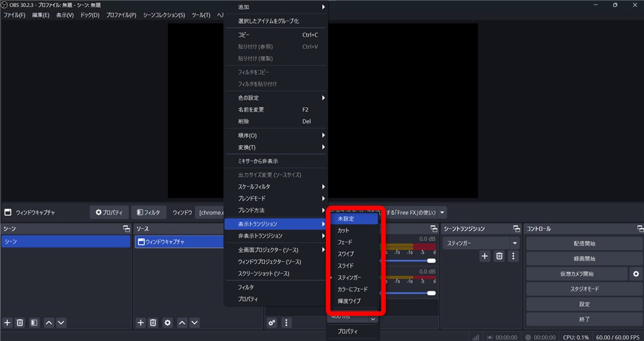Expand 変換(T) submenu

(x=276, y=147)
